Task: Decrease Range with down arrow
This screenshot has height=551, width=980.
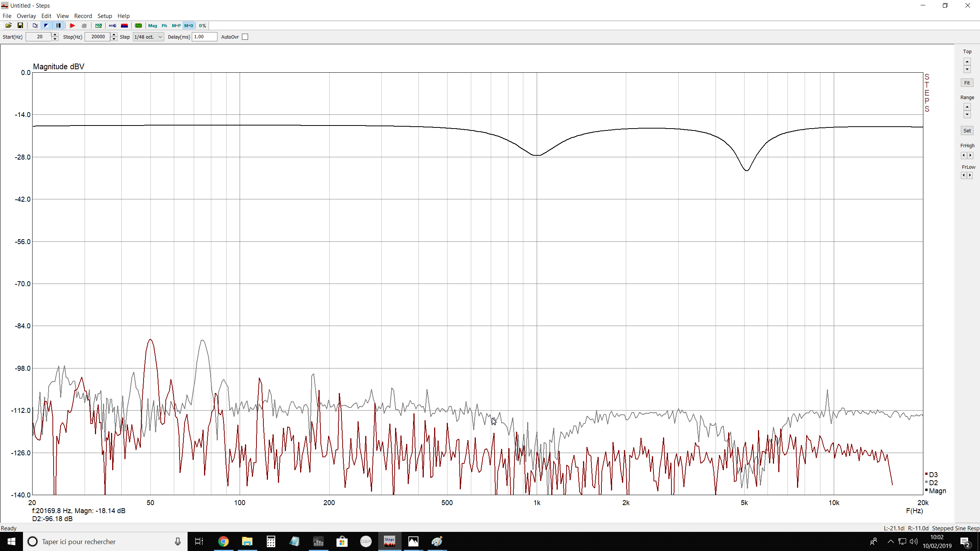Action: point(967,114)
